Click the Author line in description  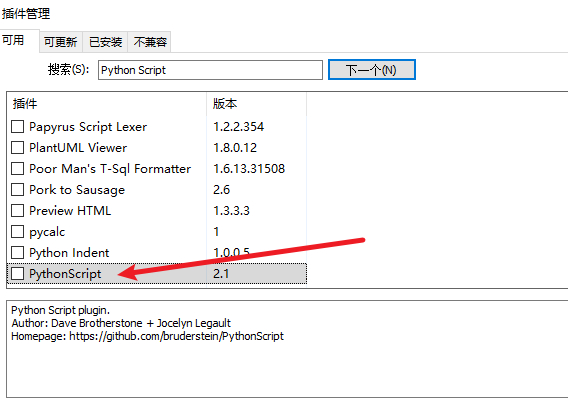pyautogui.click(x=121, y=323)
